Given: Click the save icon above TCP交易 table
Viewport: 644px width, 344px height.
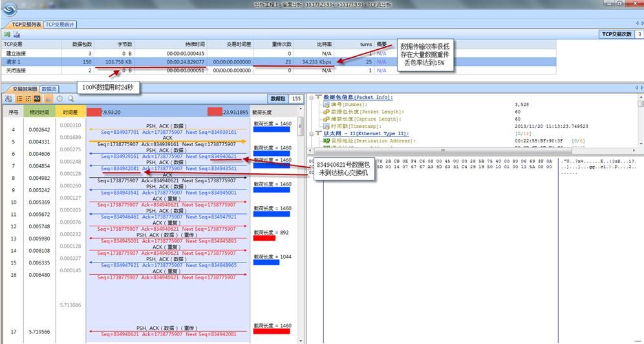Looking at the screenshot, I should tap(16, 34).
